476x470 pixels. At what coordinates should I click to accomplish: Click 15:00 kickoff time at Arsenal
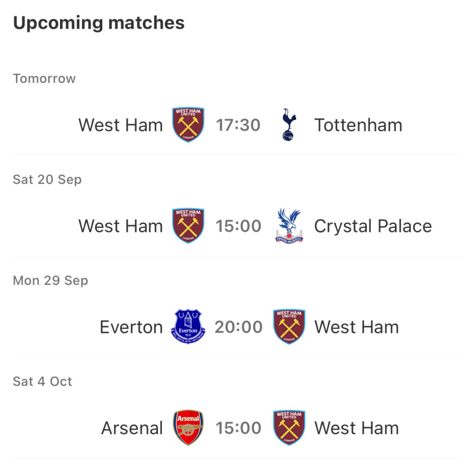pos(238,428)
